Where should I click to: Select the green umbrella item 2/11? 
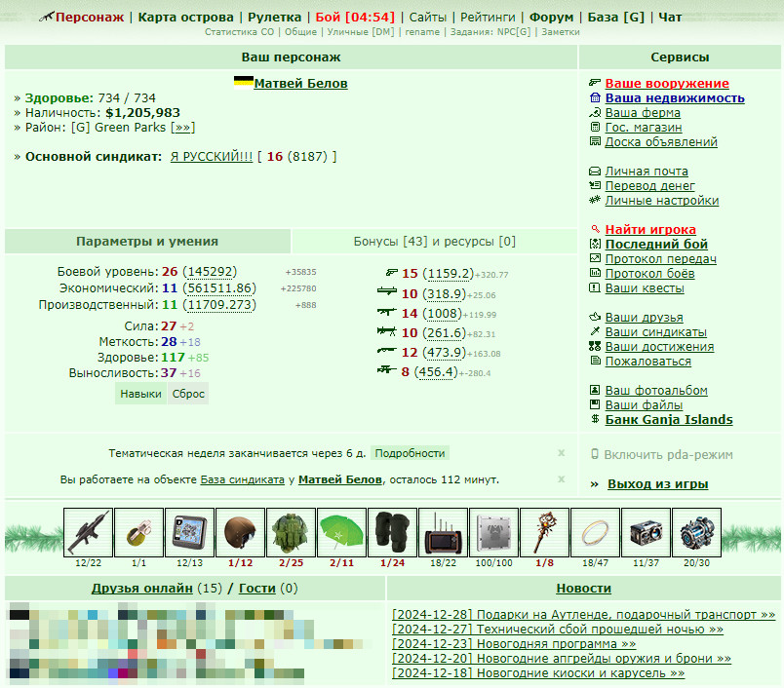click(341, 532)
